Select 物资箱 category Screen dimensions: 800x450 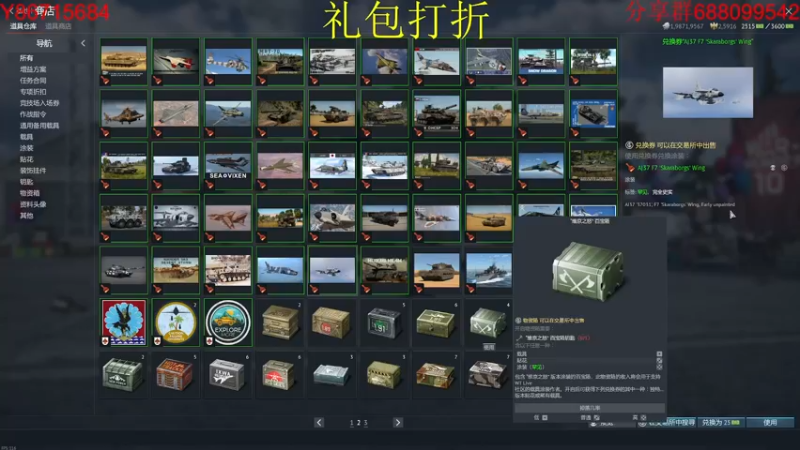(x=30, y=193)
